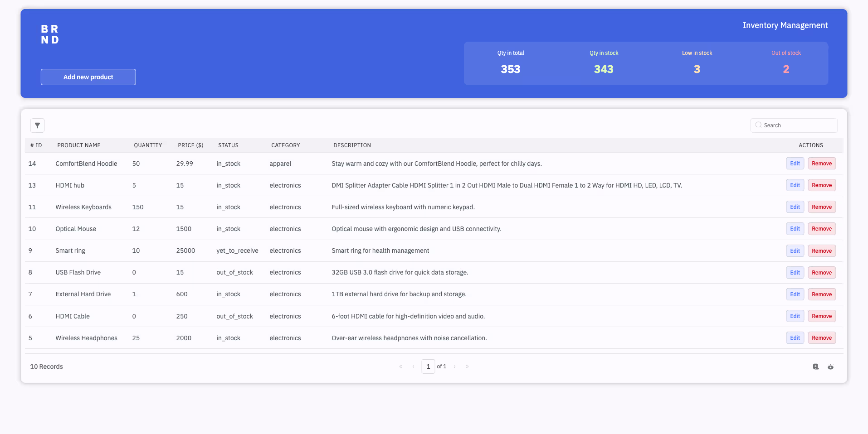The image size is (868, 434).
Task: Remove the Wireless Headphones product
Action: (x=822, y=338)
